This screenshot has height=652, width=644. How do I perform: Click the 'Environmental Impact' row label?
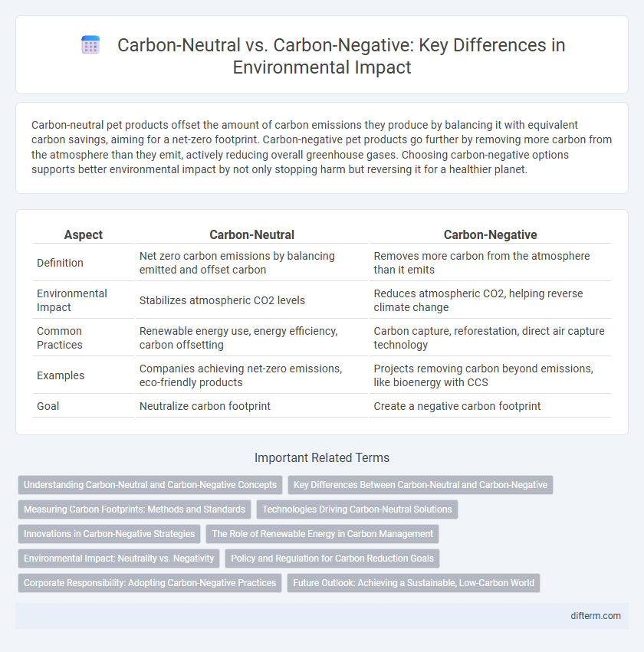click(72, 300)
